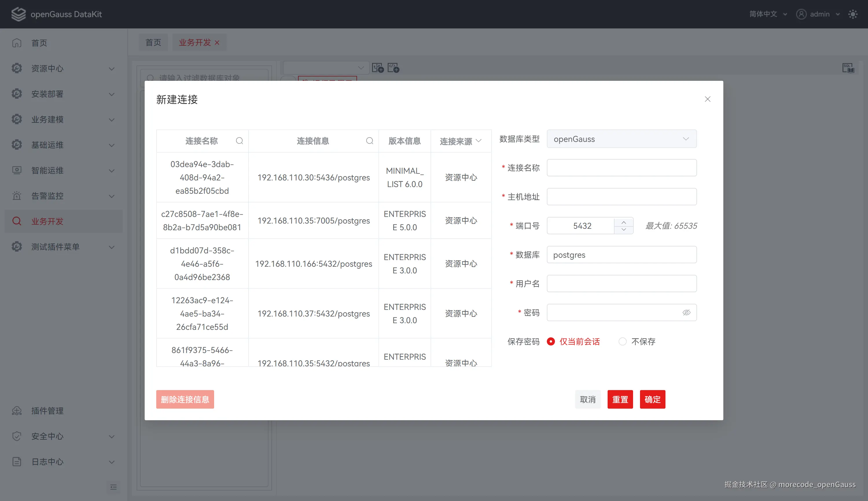The width and height of the screenshot is (868, 501).
Task: Select 不保存 radio option
Action: pyautogui.click(x=623, y=341)
